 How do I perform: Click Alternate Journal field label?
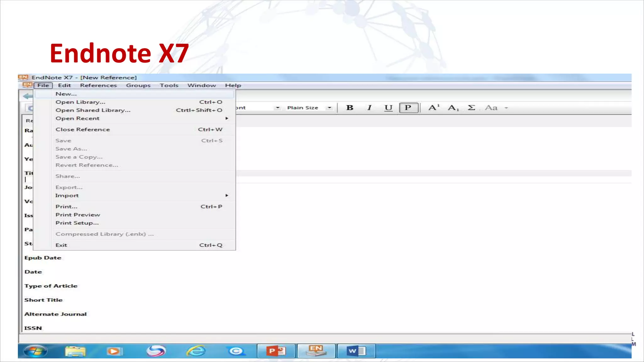point(55,314)
